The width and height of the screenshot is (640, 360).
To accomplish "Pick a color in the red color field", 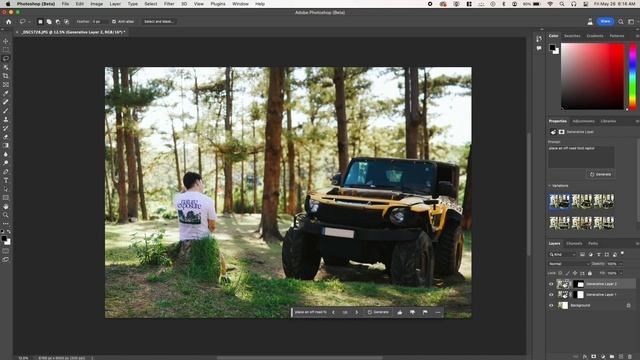I will pos(592,76).
